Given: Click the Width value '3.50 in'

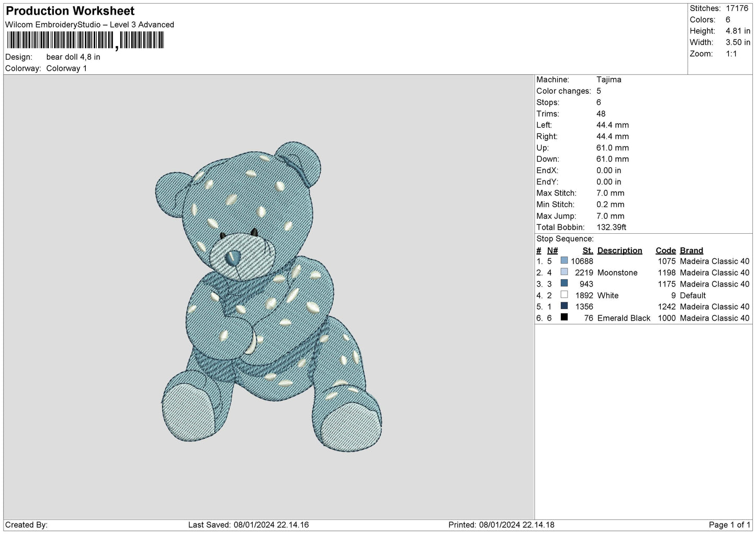Looking at the screenshot, I should tap(738, 42).
